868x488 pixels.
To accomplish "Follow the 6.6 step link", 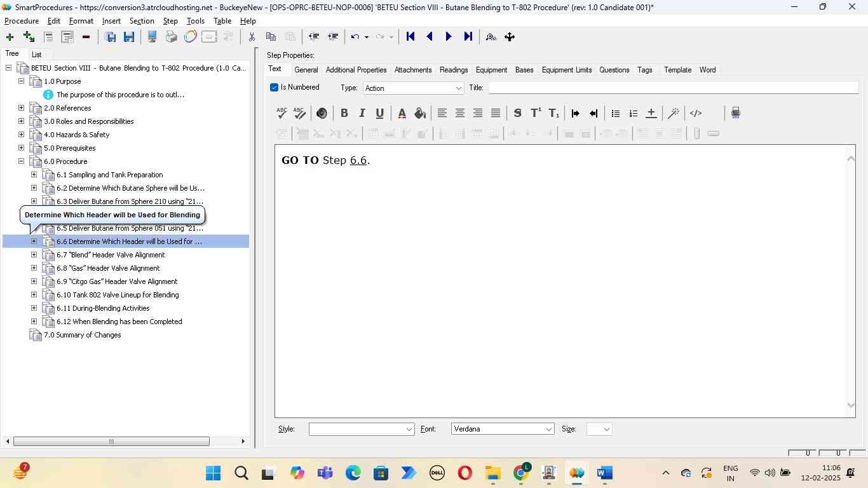I will (358, 161).
